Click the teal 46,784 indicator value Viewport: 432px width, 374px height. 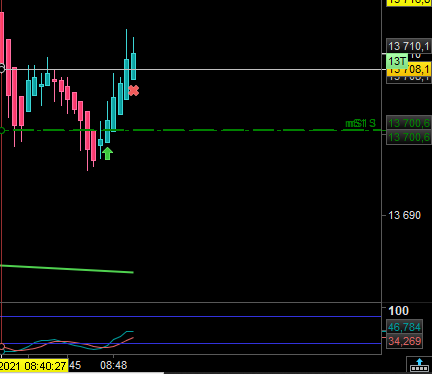(x=404, y=327)
